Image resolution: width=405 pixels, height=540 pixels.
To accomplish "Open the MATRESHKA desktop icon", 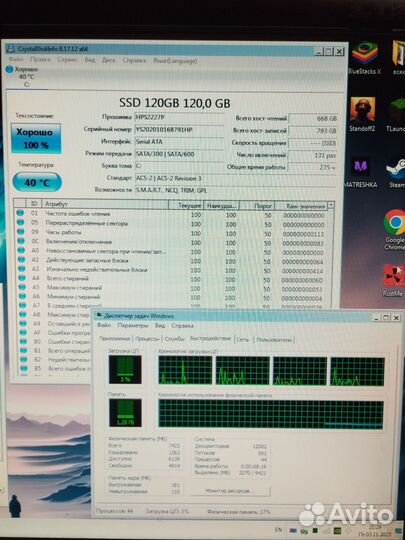I will [x=361, y=172].
